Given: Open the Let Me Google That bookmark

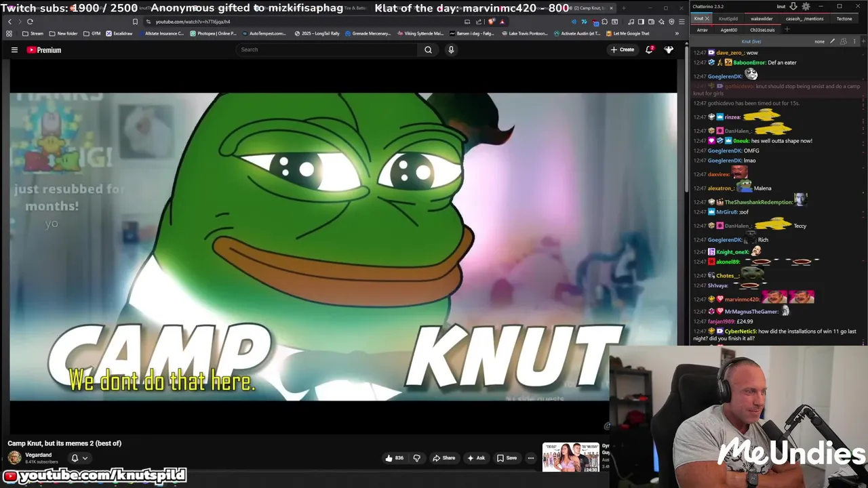Looking at the screenshot, I should pyautogui.click(x=628, y=33).
